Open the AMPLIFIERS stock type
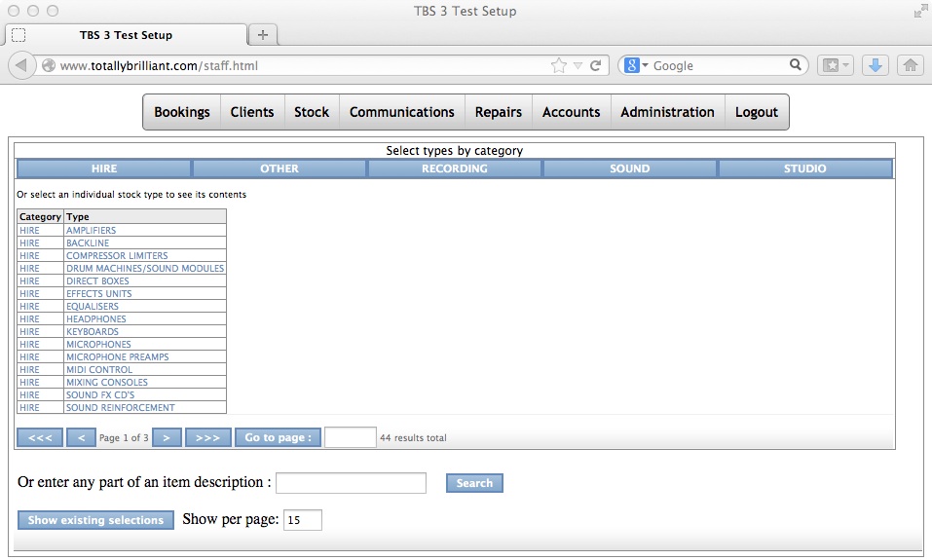The width and height of the screenshot is (932, 560). coord(91,230)
